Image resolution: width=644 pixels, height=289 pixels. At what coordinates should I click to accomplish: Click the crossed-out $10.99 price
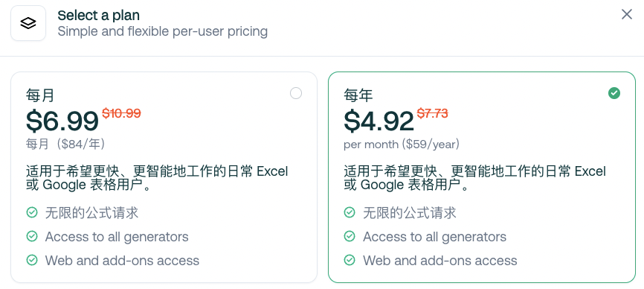(121, 113)
